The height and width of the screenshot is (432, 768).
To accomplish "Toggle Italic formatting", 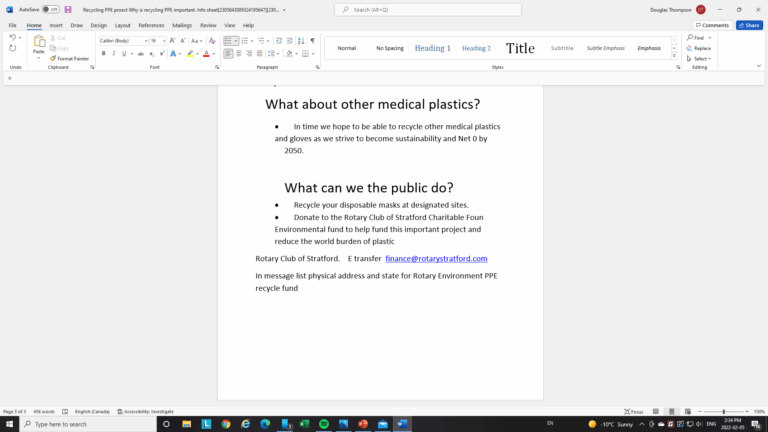I will click(x=114, y=54).
